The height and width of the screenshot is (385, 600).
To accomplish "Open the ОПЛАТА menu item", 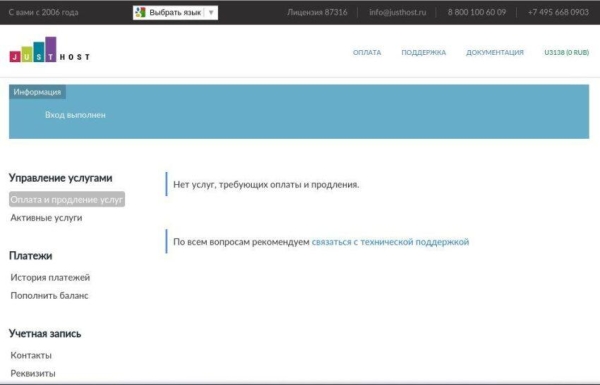I will pyautogui.click(x=367, y=52).
